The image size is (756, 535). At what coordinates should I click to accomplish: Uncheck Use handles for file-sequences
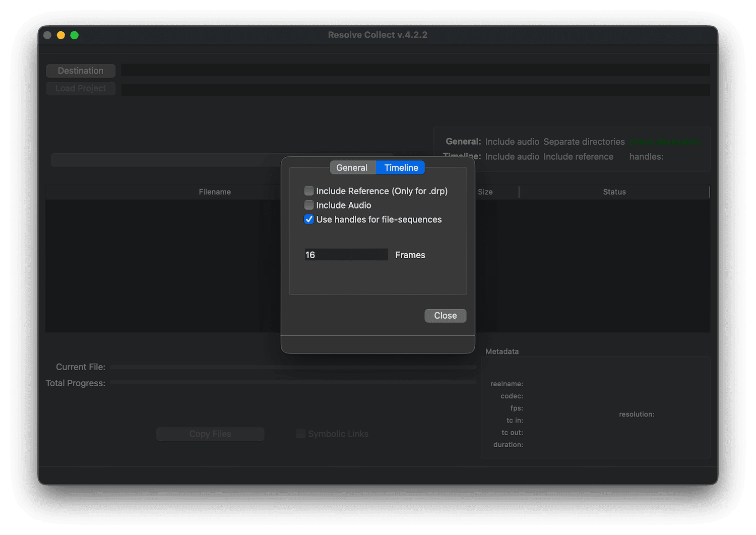[309, 219]
